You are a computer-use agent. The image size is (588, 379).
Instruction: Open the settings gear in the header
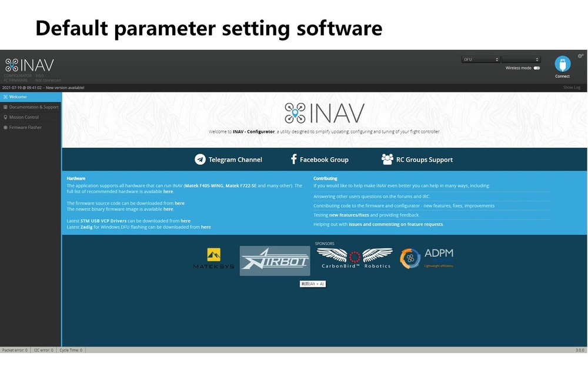(580, 56)
